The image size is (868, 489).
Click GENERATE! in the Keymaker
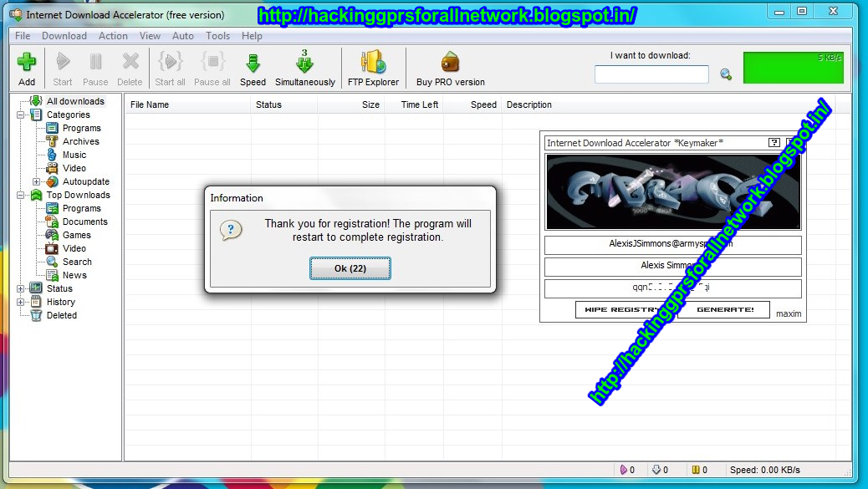click(725, 310)
